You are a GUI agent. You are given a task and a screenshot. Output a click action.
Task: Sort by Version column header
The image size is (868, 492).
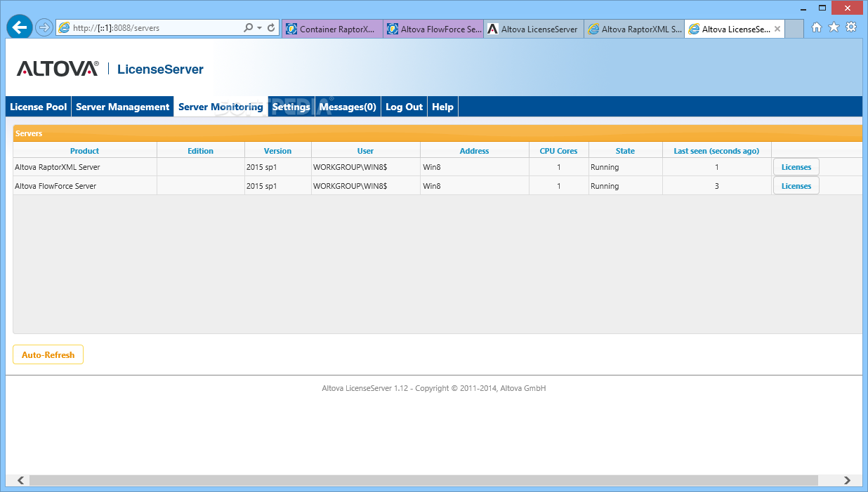coord(278,151)
